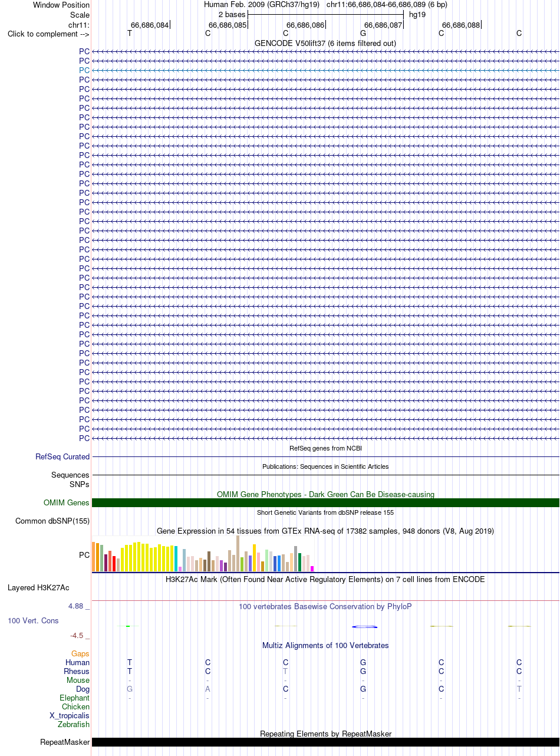Click the T base in the complement row
Screen dimensions: 560x756
130,34
